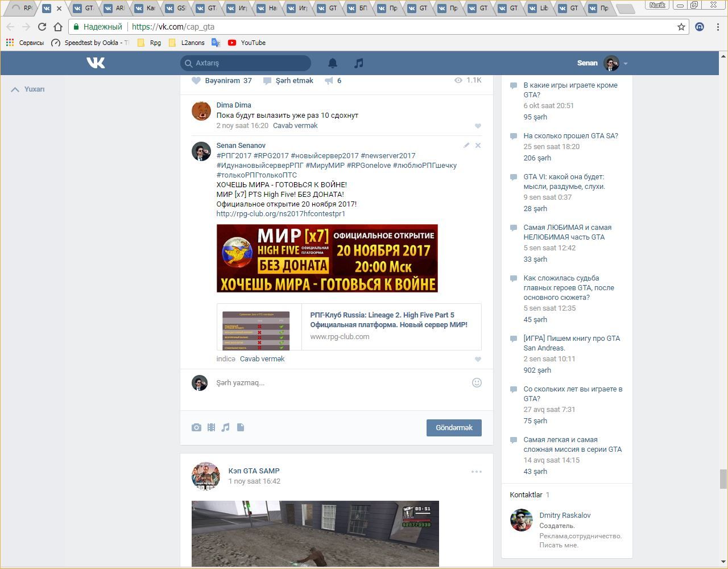Open Dmitry Raskalov contact profile
This screenshot has width=728, height=569.
click(x=565, y=516)
